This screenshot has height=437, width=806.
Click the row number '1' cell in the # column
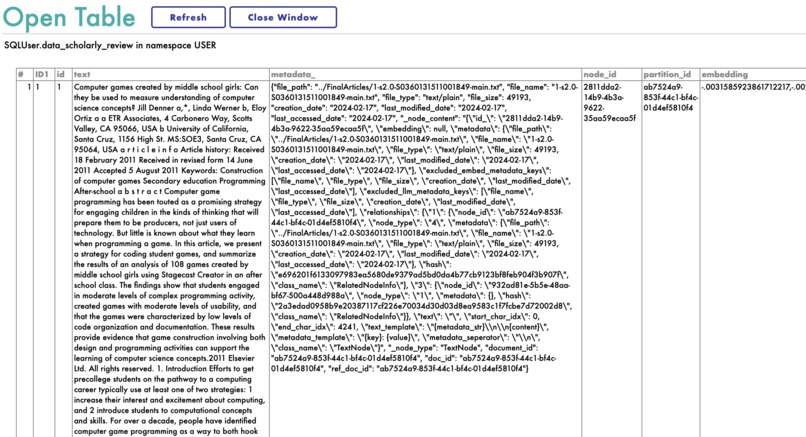pyautogui.click(x=25, y=259)
